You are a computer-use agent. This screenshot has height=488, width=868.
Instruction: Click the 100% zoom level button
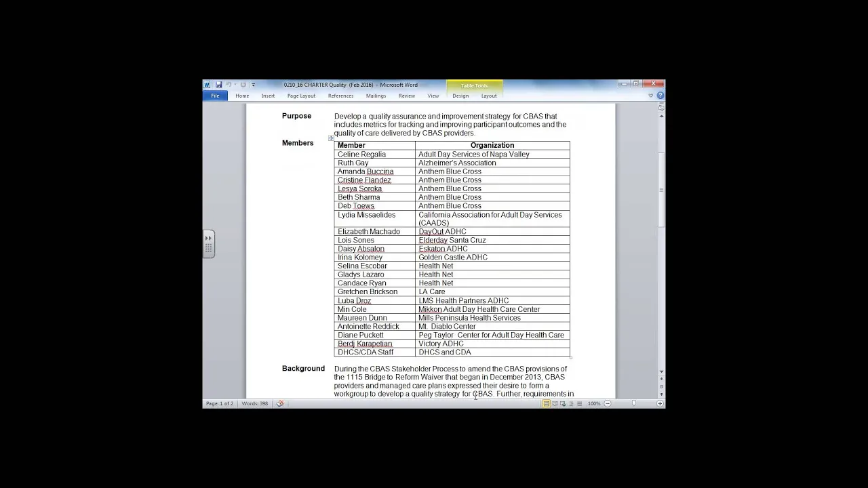(x=594, y=403)
